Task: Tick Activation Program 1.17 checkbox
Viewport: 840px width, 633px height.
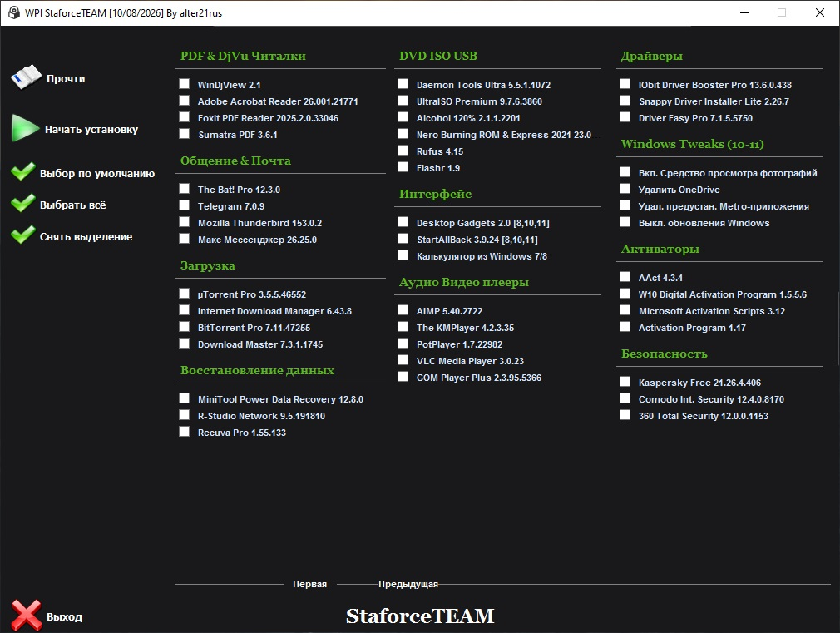Action: coord(625,326)
